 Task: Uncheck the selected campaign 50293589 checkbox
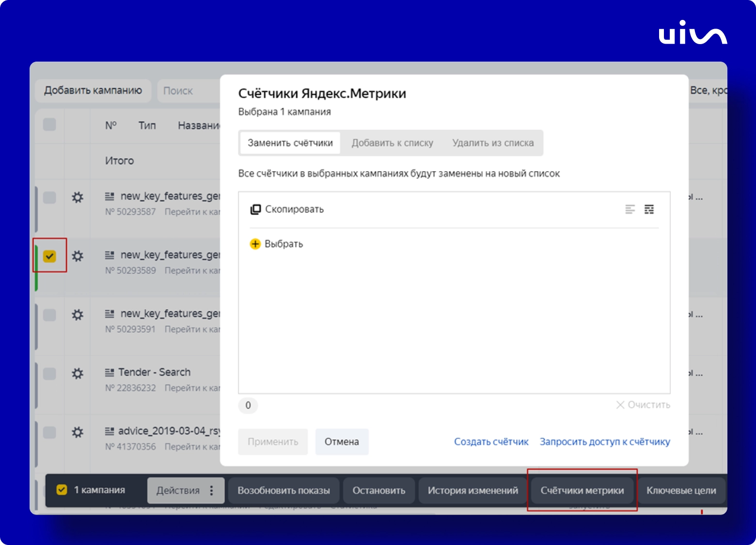click(49, 256)
